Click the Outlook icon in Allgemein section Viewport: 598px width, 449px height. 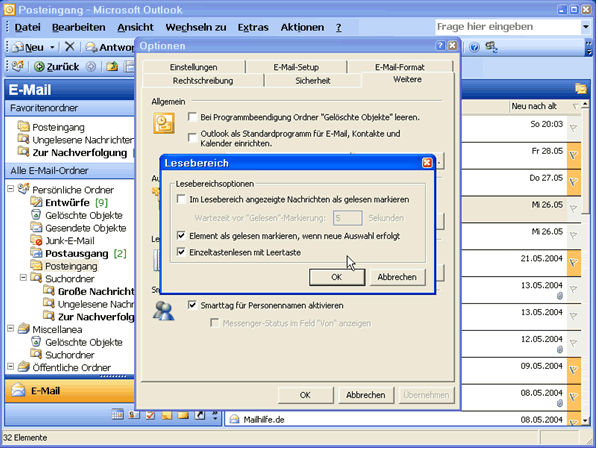pyautogui.click(x=164, y=123)
